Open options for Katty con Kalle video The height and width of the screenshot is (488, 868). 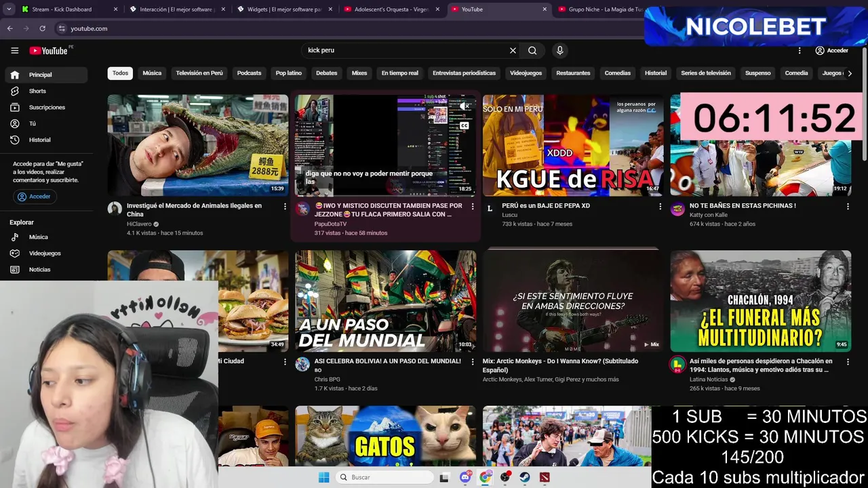tap(848, 207)
